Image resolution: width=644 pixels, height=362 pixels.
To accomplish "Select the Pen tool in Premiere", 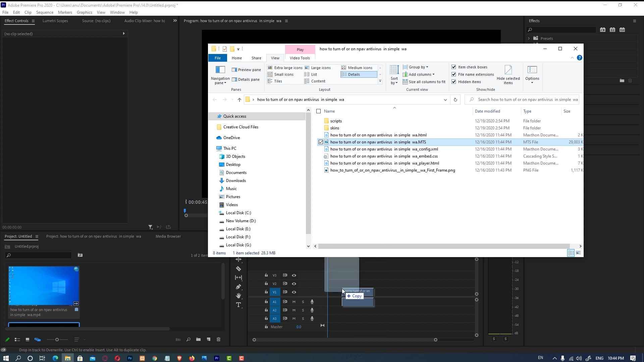I will tap(238, 287).
